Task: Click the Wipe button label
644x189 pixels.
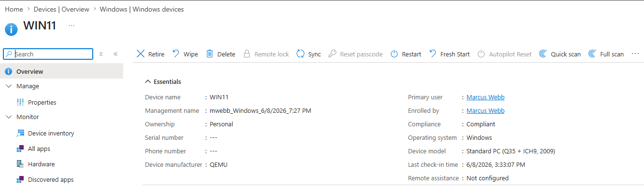Action: tap(191, 54)
